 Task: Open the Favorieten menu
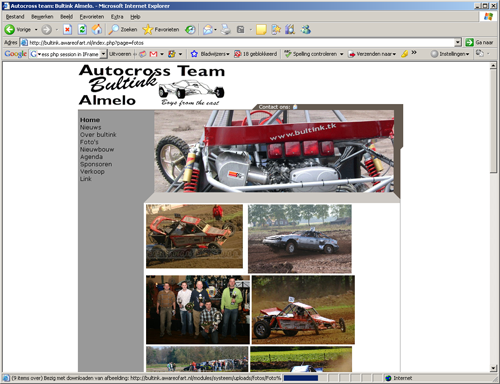click(x=92, y=17)
